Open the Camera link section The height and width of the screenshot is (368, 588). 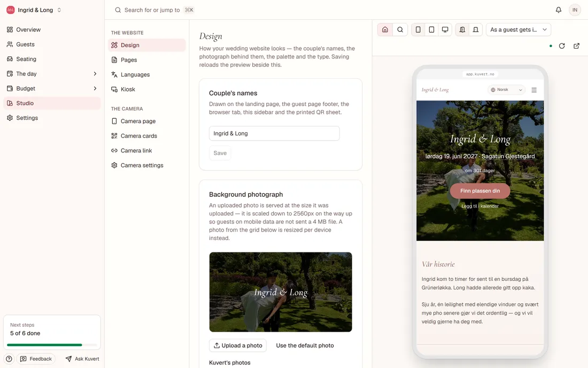pyautogui.click(x=146, y=150)
